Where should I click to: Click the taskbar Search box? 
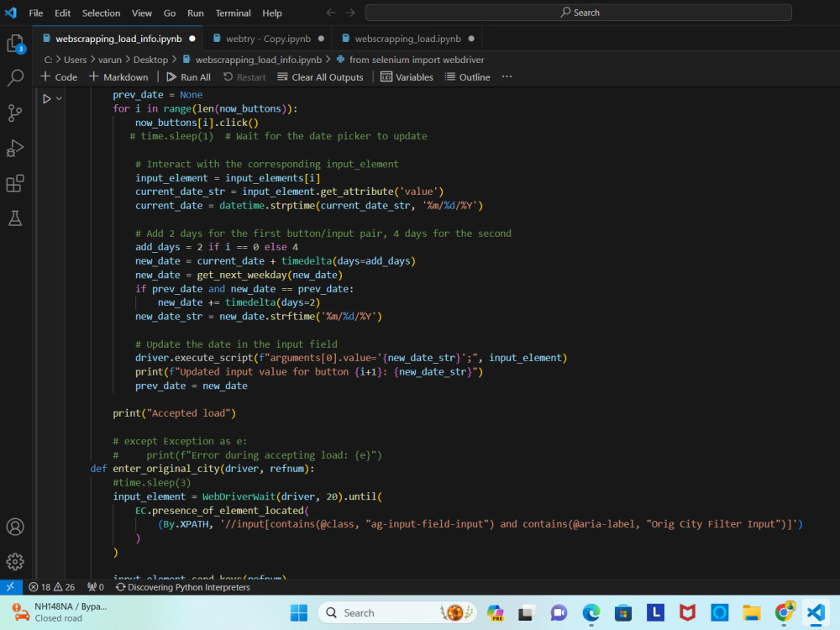pyautogui.click(x=397, y=612)
